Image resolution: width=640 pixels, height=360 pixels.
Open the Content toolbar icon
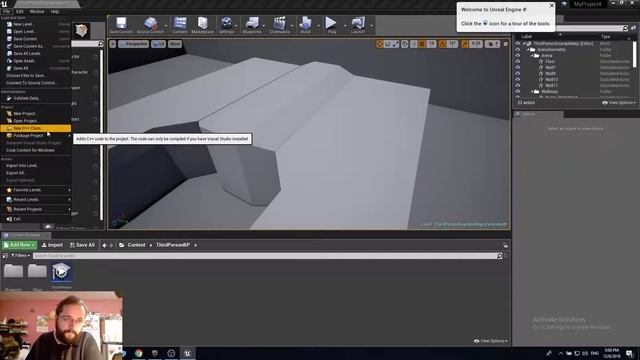click(x=180, y=25)
